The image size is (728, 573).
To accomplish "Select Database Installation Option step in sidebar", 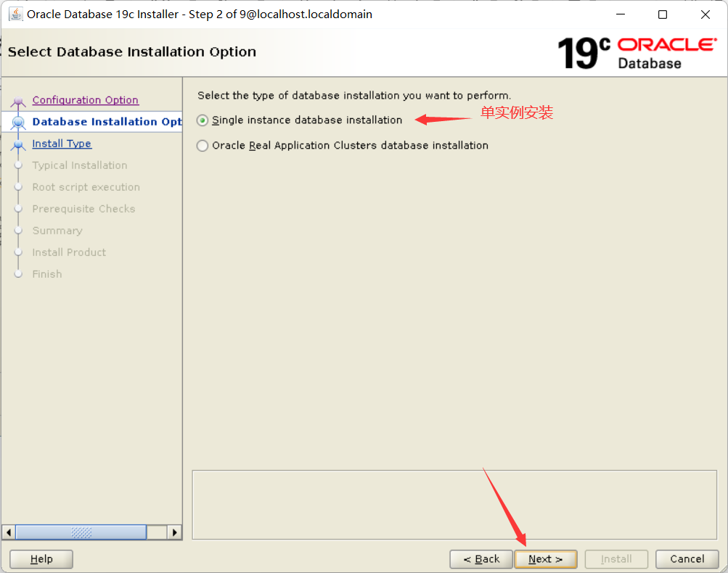I will pos(107,122).
